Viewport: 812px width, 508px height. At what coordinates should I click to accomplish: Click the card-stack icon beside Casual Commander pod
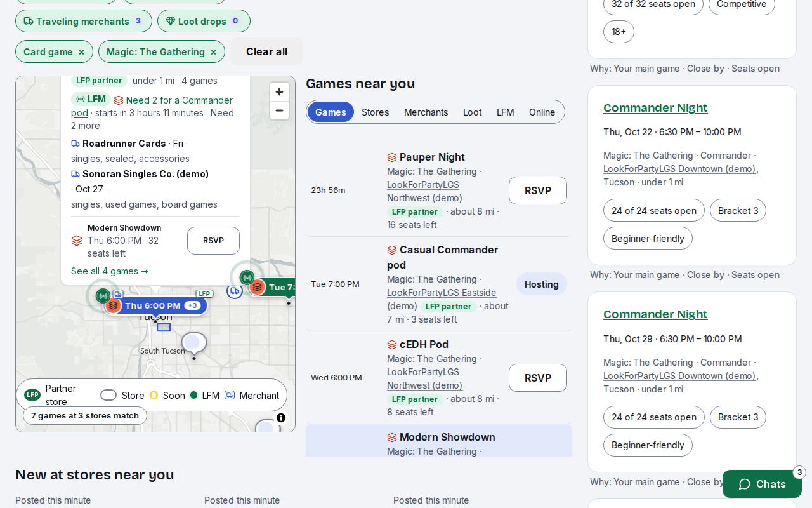pos(392,250)
